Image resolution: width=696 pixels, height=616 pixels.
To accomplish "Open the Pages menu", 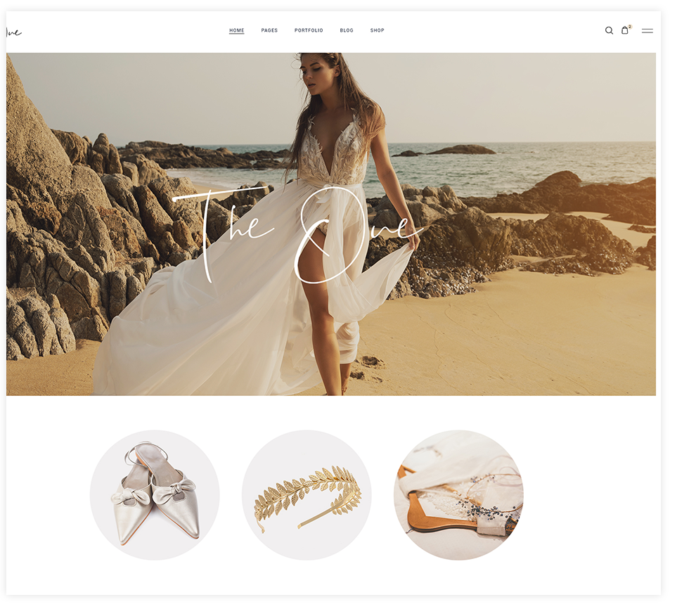I will (269, 30).
